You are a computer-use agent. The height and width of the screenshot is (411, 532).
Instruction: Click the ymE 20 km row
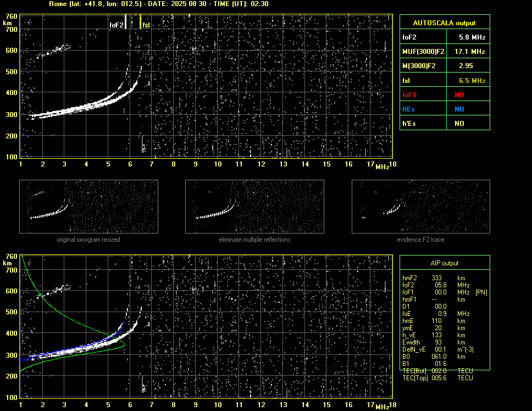pos(434,328)
